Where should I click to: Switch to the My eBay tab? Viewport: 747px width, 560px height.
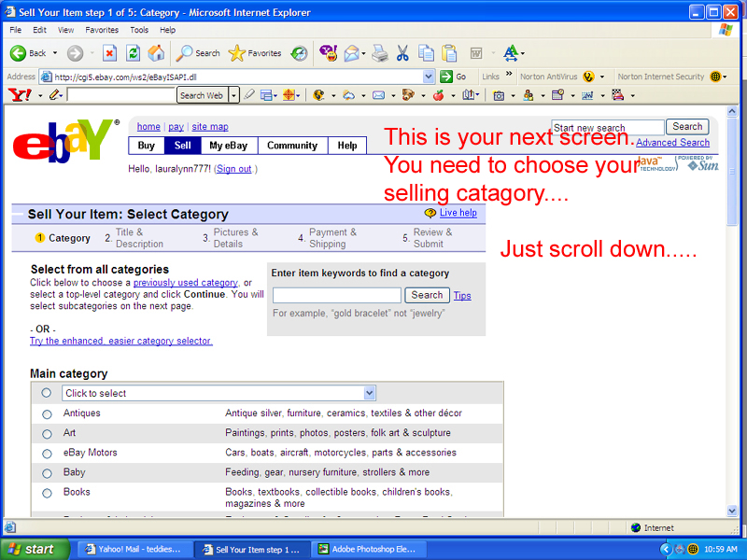(228, 146)
